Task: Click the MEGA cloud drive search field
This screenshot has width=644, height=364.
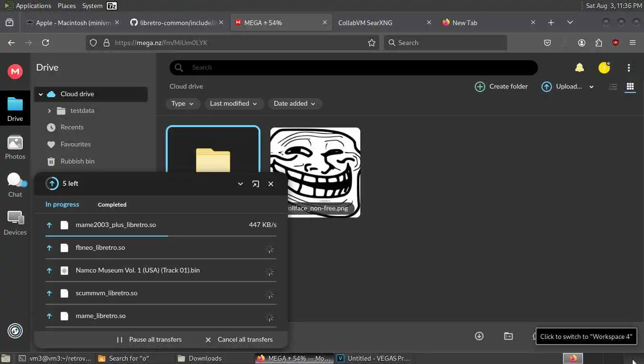Action: coord(354,68)
